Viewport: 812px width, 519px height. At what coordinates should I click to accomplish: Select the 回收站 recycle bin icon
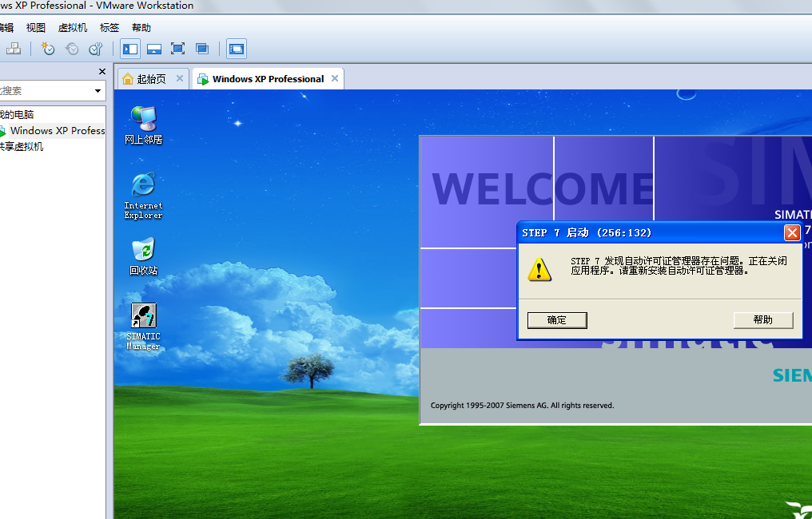143,256
